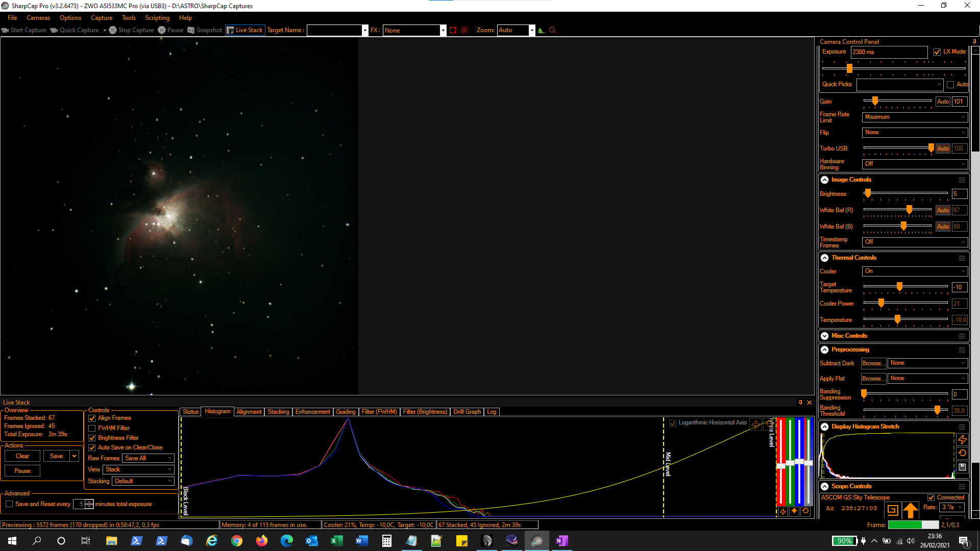Image resolution: width=980 pixels, height=551 pixels.
Task: Switch to the Enhancement tab
Action: (312, 412)
